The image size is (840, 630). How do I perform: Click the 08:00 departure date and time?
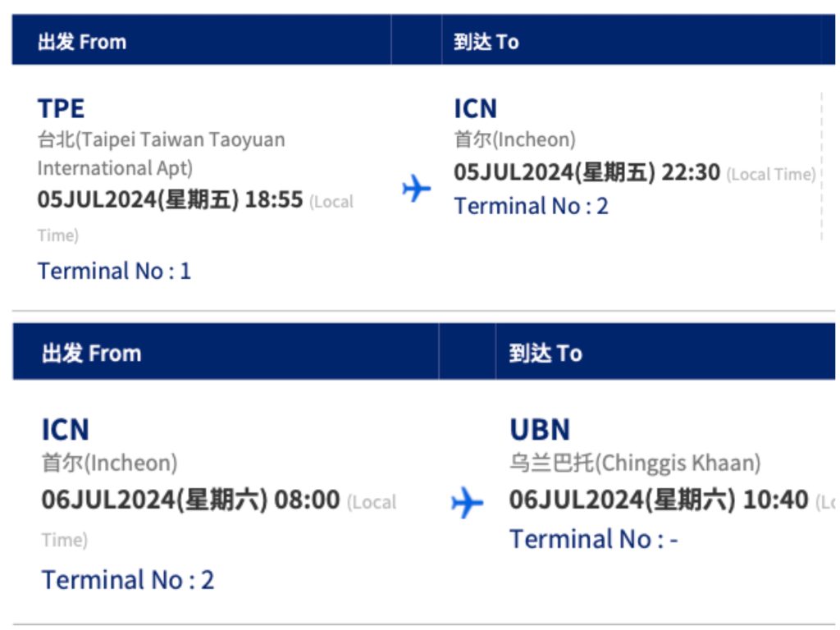click(190, 500)
